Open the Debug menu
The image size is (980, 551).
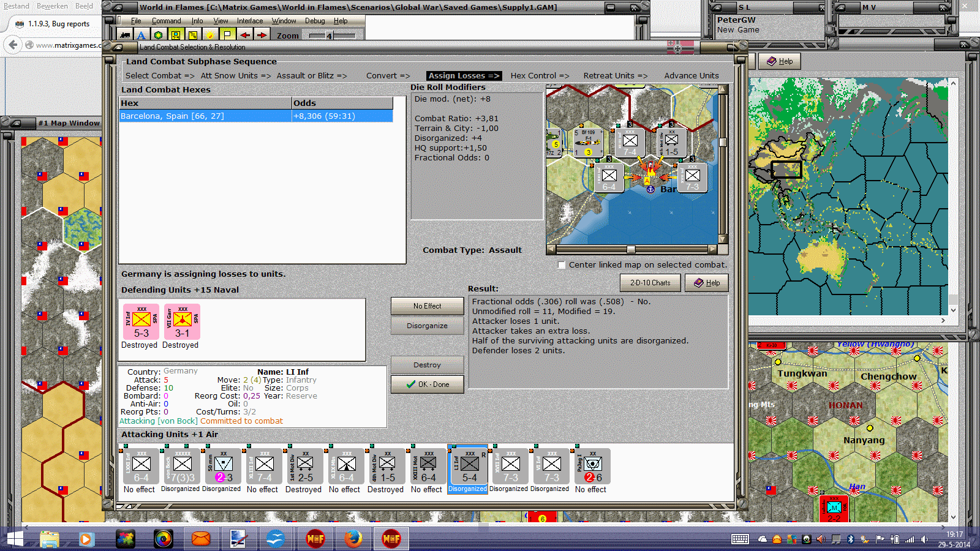pos(315,21)
